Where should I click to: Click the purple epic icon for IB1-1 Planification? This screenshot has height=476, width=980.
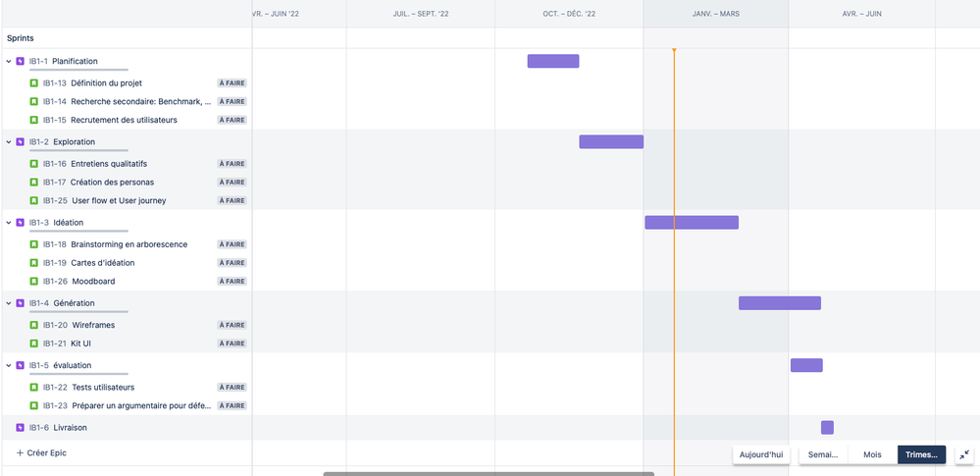pos(20,61)
